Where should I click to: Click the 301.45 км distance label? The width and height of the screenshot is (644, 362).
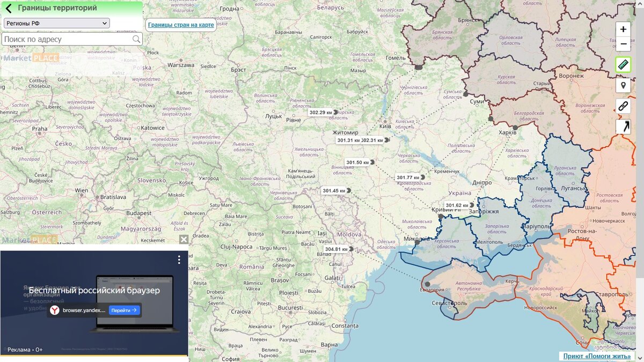[x=334, y=190]
